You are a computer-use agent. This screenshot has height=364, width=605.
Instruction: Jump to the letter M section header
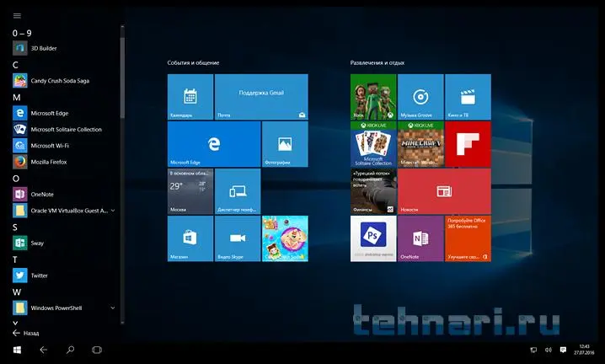(x=16, y=98)
